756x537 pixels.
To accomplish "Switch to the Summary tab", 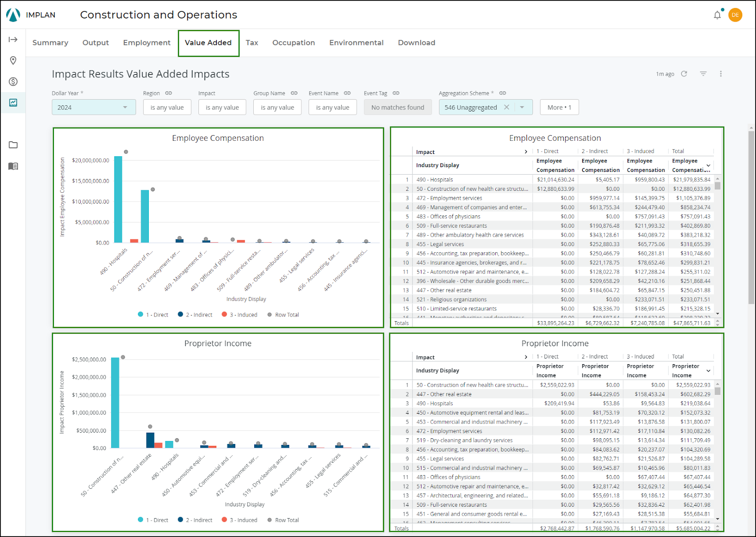I will pyautogui.click(x=50, y=43).
